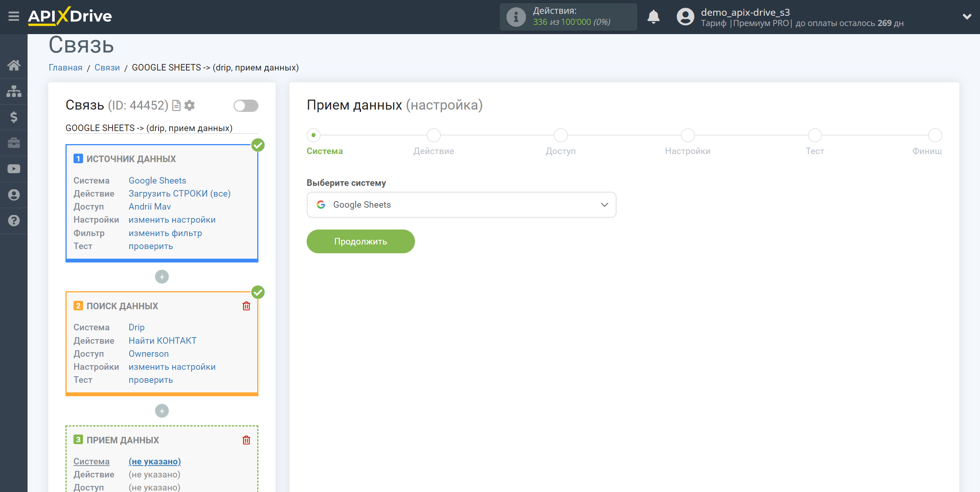This screenshot has width=980, height=492.
Task: Click the Связи breadcrumb link
Action: tap(107, 67)
